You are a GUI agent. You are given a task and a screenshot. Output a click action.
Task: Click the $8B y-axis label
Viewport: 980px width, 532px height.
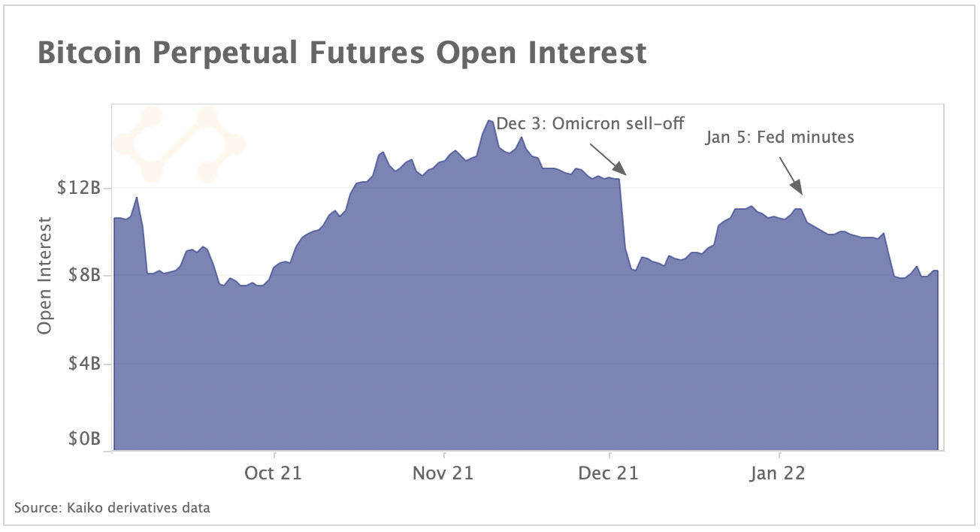pyautogui.click(x=83, y=275)
